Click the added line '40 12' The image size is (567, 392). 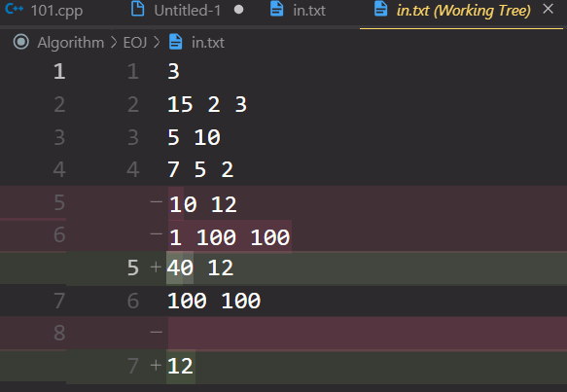[x=200, y=267]
